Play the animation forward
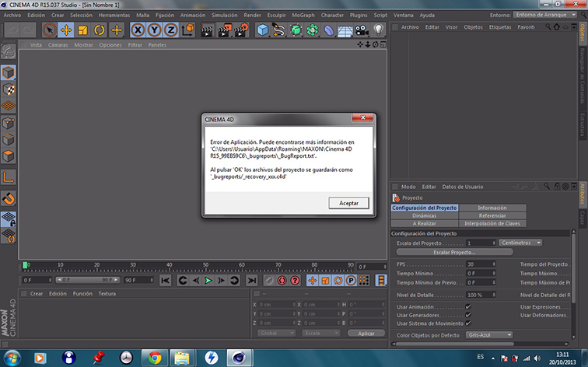The width and height of the screenshot is (588, 367). point(208,281)
